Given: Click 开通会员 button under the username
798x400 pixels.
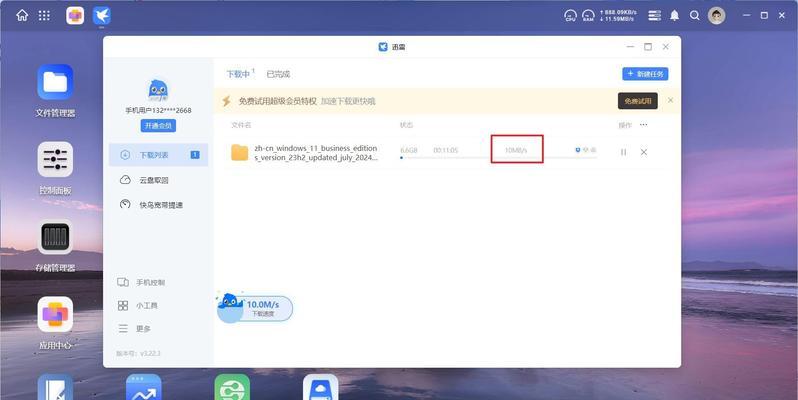Looking at the screenshot, I should (158, 126).
